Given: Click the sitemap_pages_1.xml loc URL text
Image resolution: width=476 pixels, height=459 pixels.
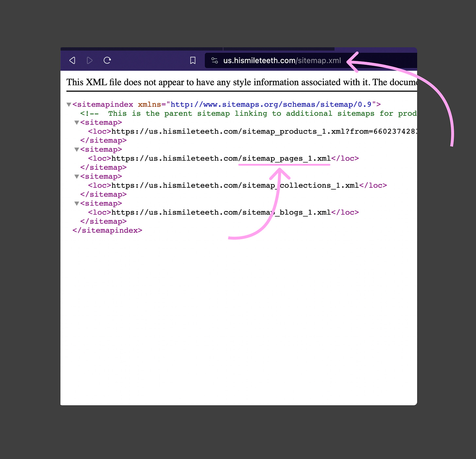Looking at the screenshot, I should click(x=221, y=159).
